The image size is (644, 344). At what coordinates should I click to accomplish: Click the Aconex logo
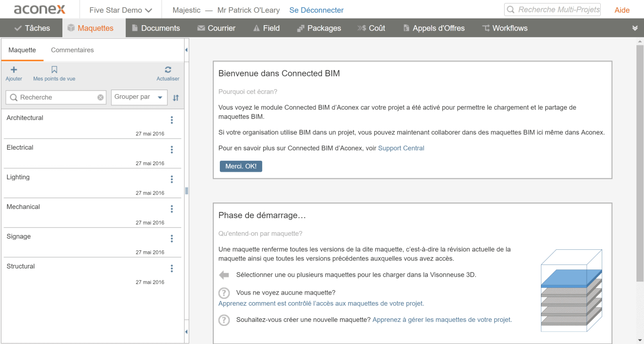(39, 10)
